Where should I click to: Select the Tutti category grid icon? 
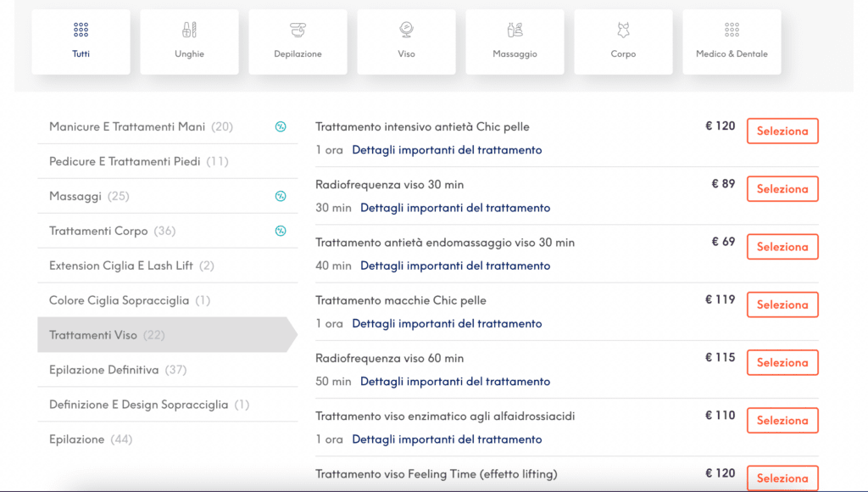point(81,31)
